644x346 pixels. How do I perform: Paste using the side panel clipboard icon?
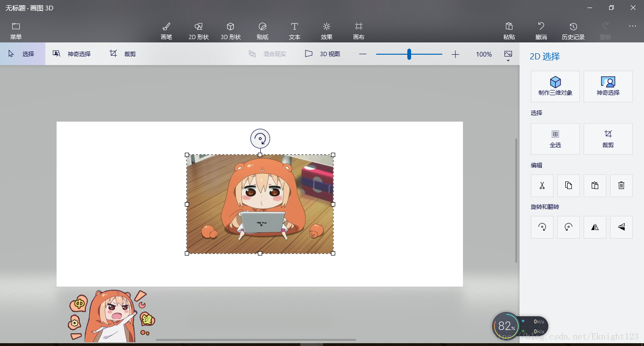(595, 186)
